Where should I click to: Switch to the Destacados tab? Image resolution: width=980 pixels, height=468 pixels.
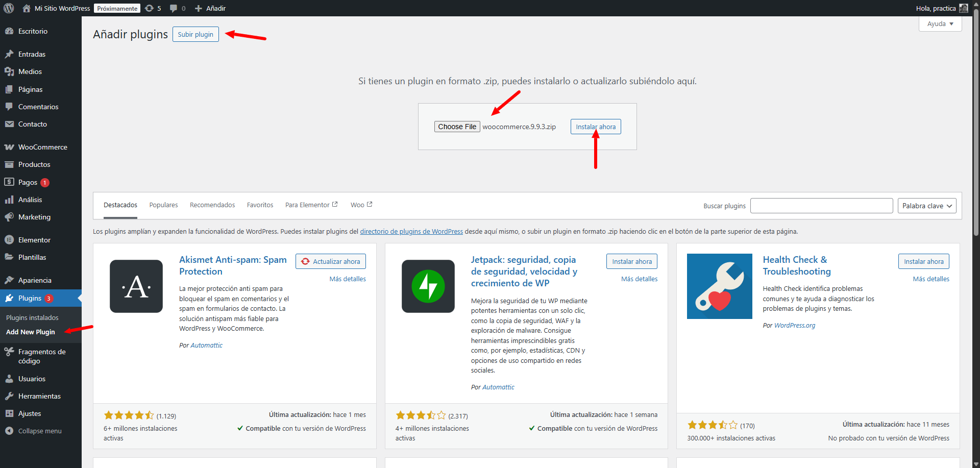click(120, 205)
